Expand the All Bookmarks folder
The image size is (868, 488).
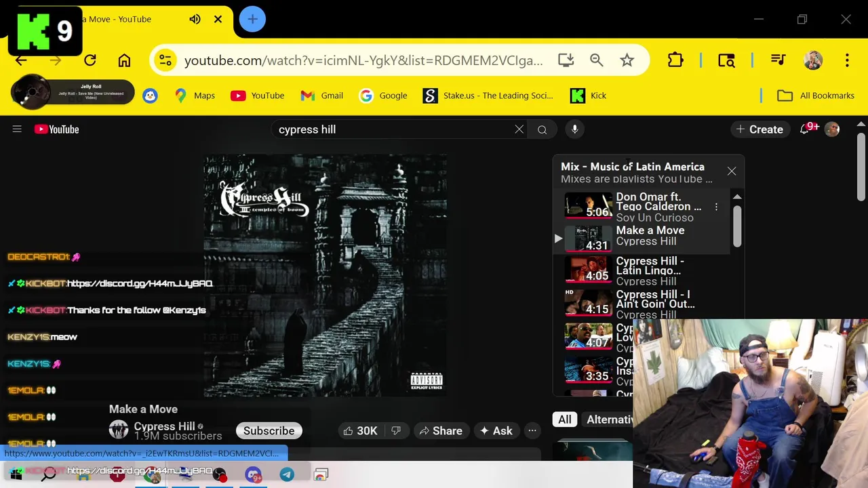816,96
